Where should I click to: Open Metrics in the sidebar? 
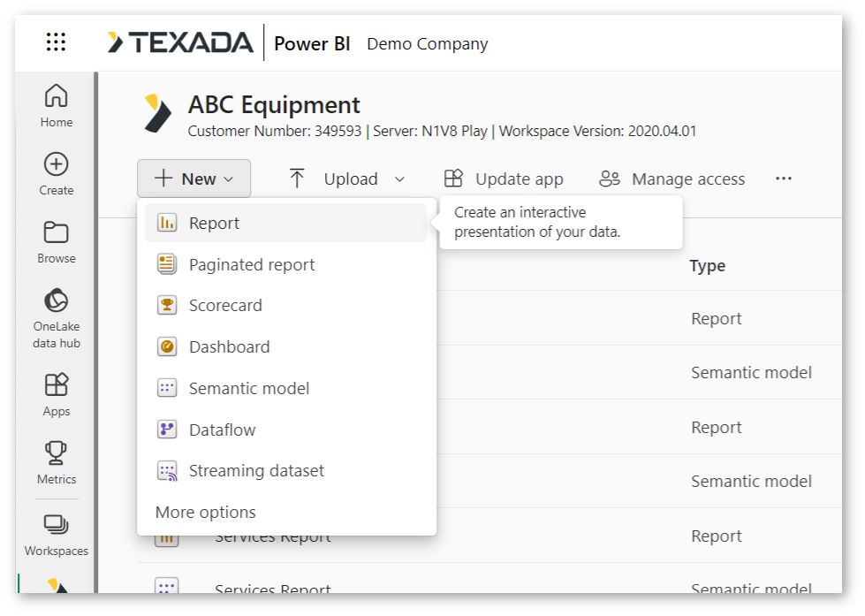click(57, 462)
